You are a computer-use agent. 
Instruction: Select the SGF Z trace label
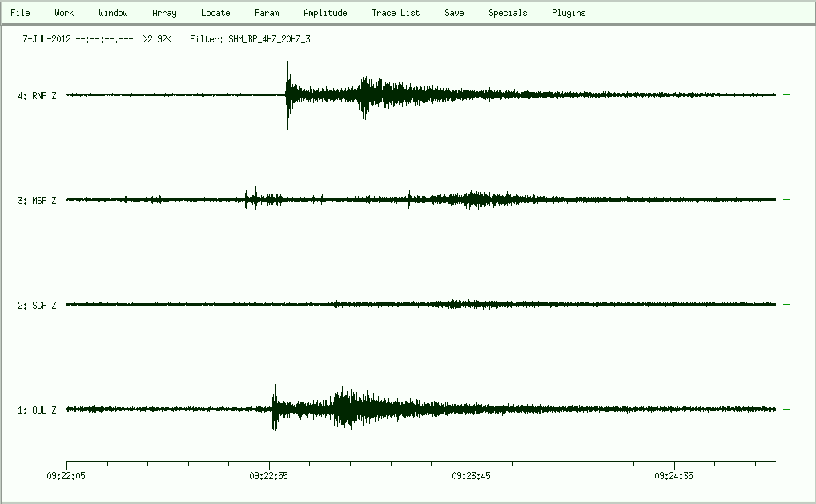[38, 306]
